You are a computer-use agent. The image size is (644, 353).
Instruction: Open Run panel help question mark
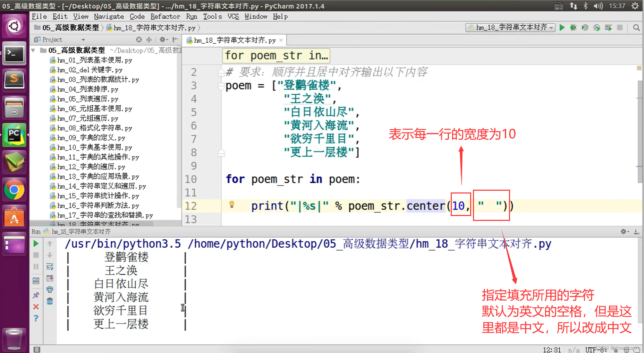pos(36,318)
